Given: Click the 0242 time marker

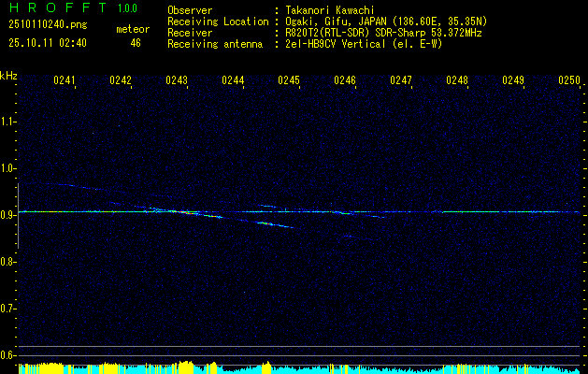Looking at the screenshot, I should pos(121,80).
